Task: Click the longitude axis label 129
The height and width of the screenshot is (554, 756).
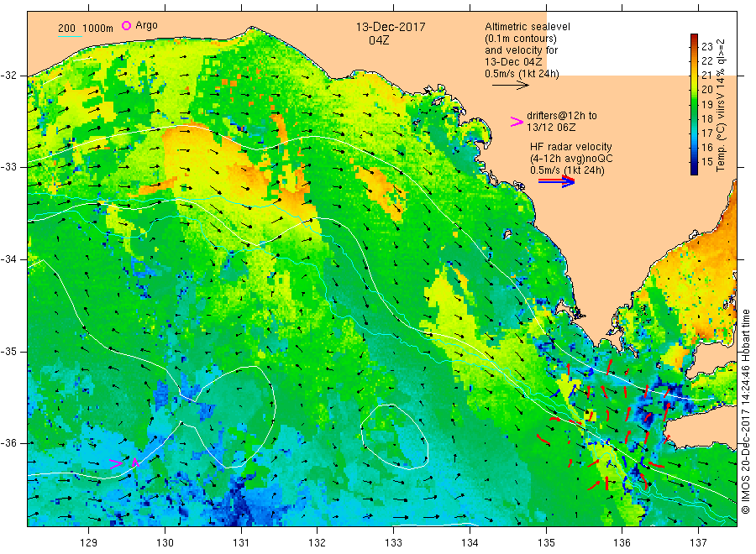Action: point(89,543)
